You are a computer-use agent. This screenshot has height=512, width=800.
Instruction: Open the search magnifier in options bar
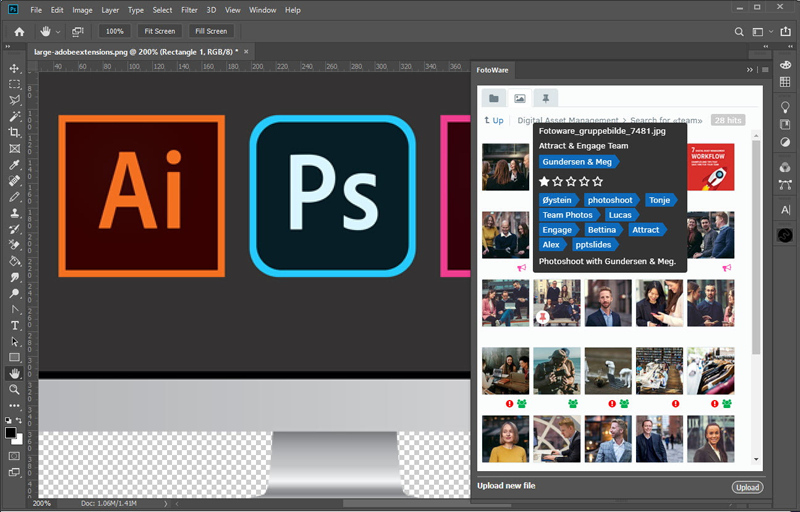pos(739,32)
